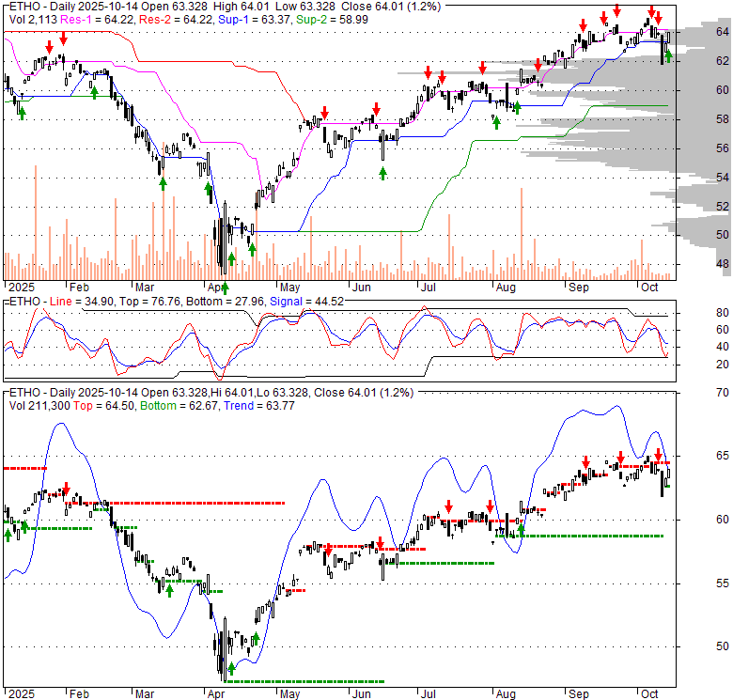Select the Jul label on bottom chart time axis
This screenshot has width=733, height=700.
click(429, 694)
